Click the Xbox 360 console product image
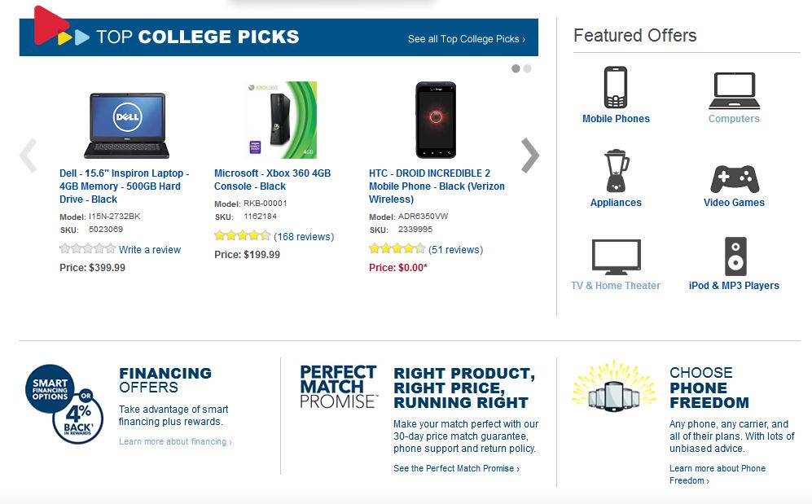Image resolution: width=812 pixels, height=504 pixels. tap(281, 120)
